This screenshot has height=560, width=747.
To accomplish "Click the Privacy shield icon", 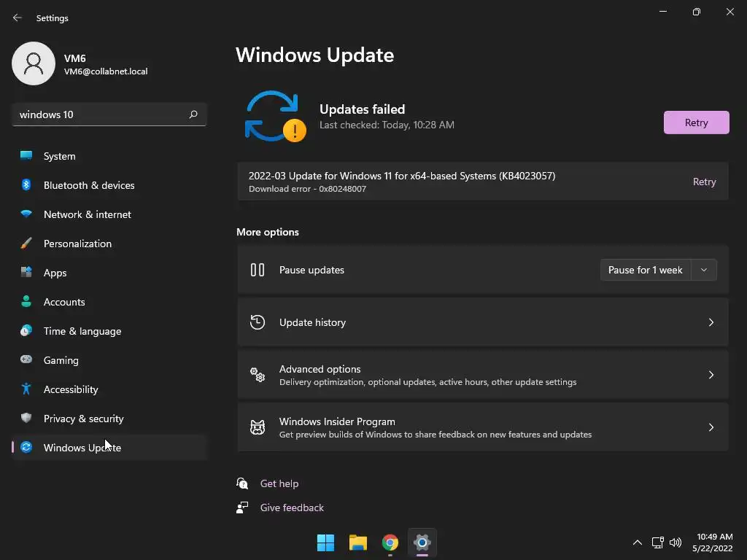I will (x=26, y=418).
